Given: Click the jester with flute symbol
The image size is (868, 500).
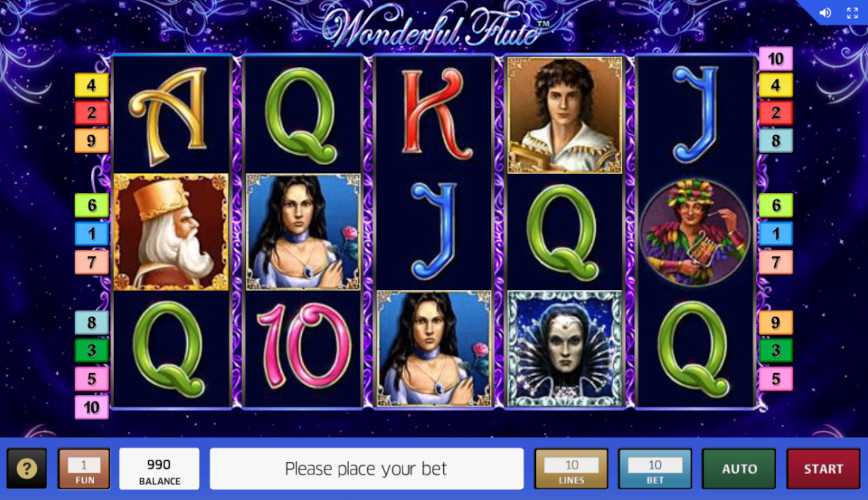Looking at the screenshot, I should click(x=695, y=232).
